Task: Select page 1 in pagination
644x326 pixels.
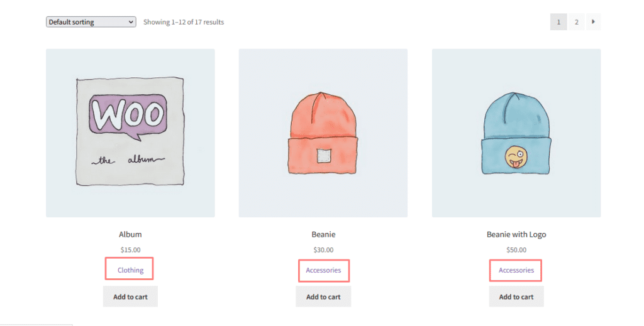Action: tap(558, 22)
